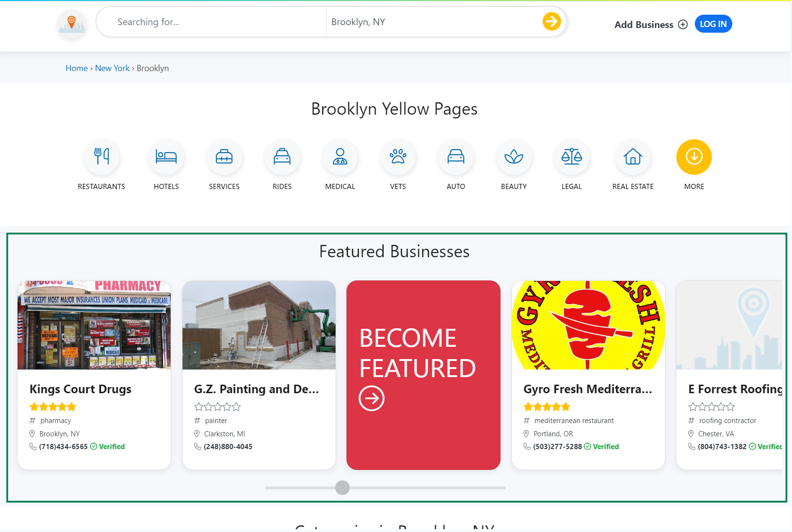Expand More categories with the yellow arrow

click(x=693, y=157)
